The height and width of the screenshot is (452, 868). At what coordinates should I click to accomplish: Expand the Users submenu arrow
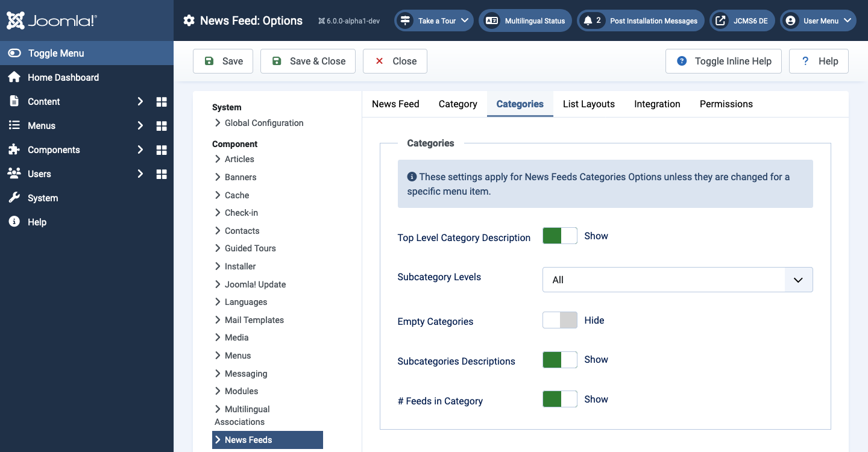tap(140, 174)
